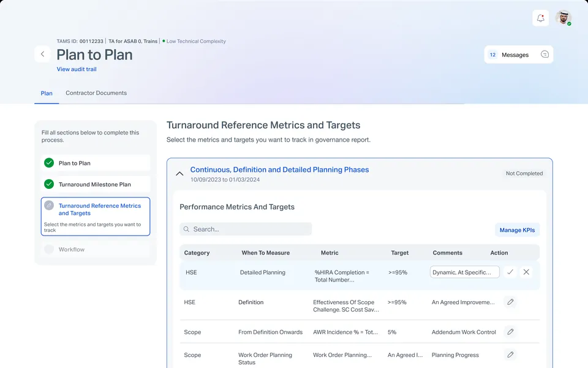Cancel the comment edit with X icon

point(526,272)
